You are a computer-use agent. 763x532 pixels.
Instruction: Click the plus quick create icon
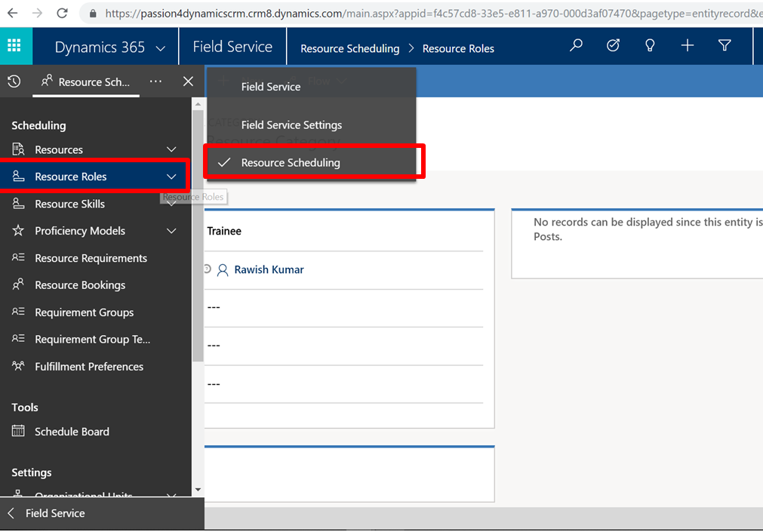pos(687,46)
